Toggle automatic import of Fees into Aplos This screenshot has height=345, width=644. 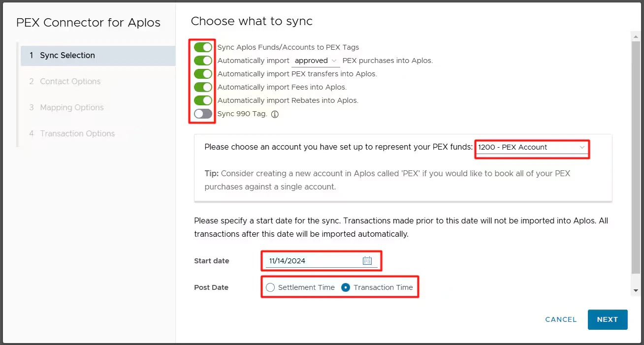pos(203,87)
